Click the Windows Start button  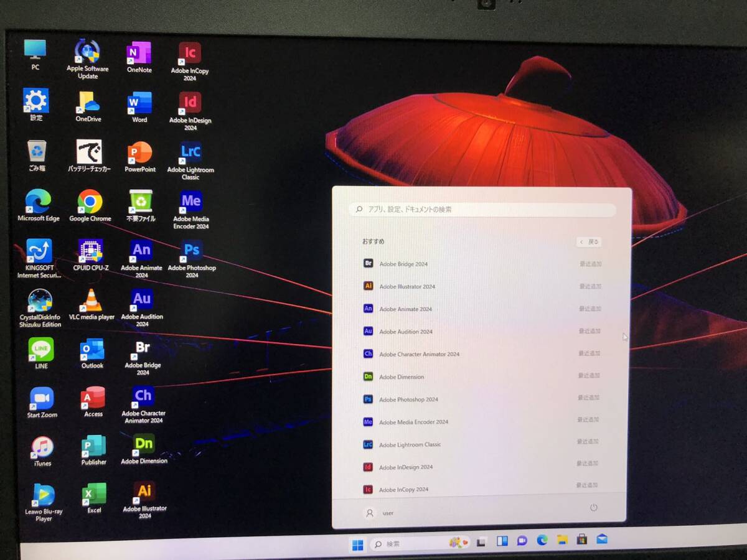(x=358, y=545)
